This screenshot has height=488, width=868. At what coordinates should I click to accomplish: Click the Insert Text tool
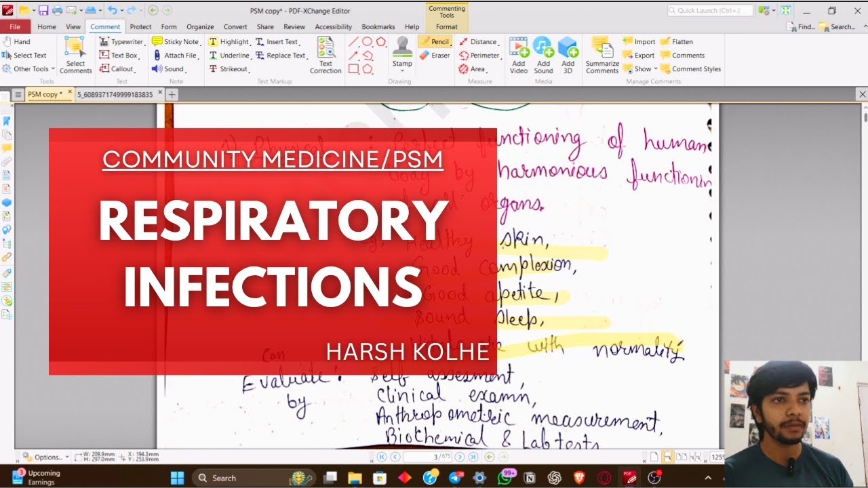(x=277, y=41)
